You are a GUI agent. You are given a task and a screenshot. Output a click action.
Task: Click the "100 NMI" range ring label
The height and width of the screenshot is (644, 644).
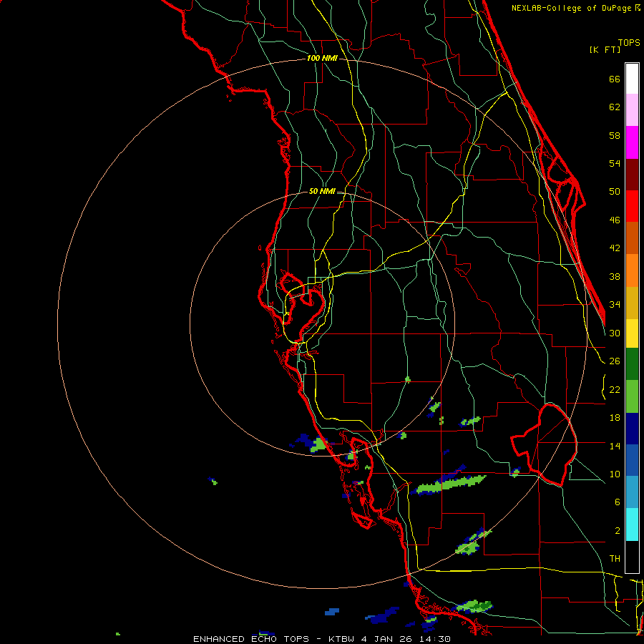[322, 59]
